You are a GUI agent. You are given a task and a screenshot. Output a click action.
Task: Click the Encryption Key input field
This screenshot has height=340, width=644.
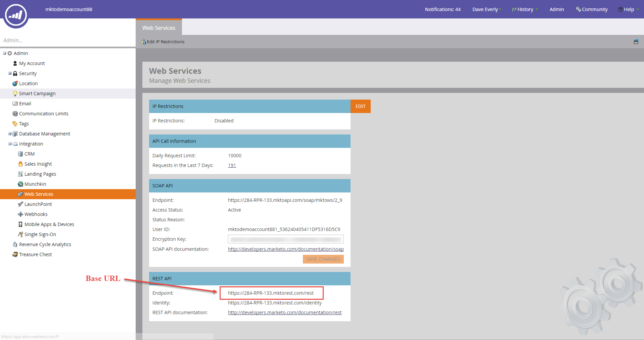[286, 239]
